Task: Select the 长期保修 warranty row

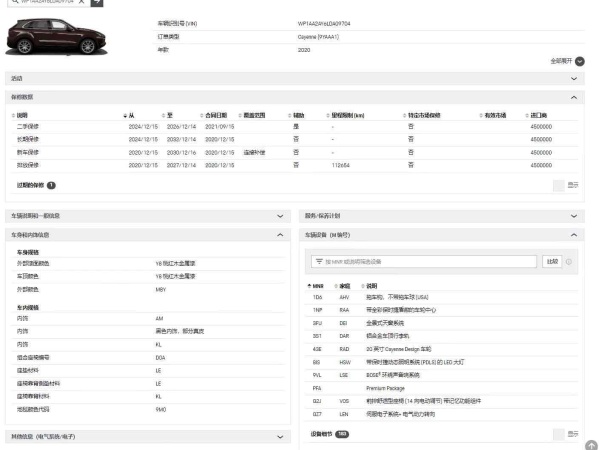Action: coord(295,140)
